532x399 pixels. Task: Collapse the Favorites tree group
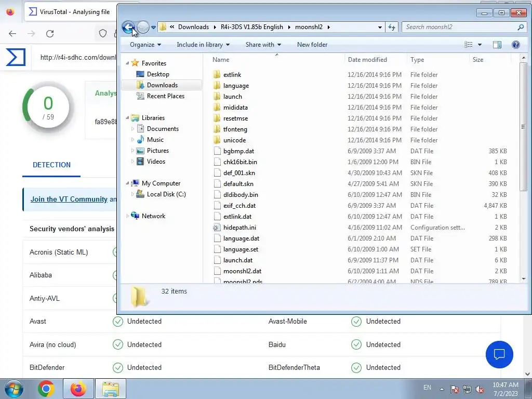(x=128, y=63)
